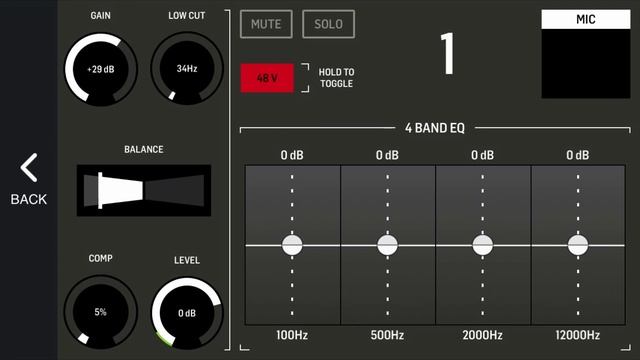Click the 0 dB value above 100Hz band

pyautogui.click(x=292, y=155)
